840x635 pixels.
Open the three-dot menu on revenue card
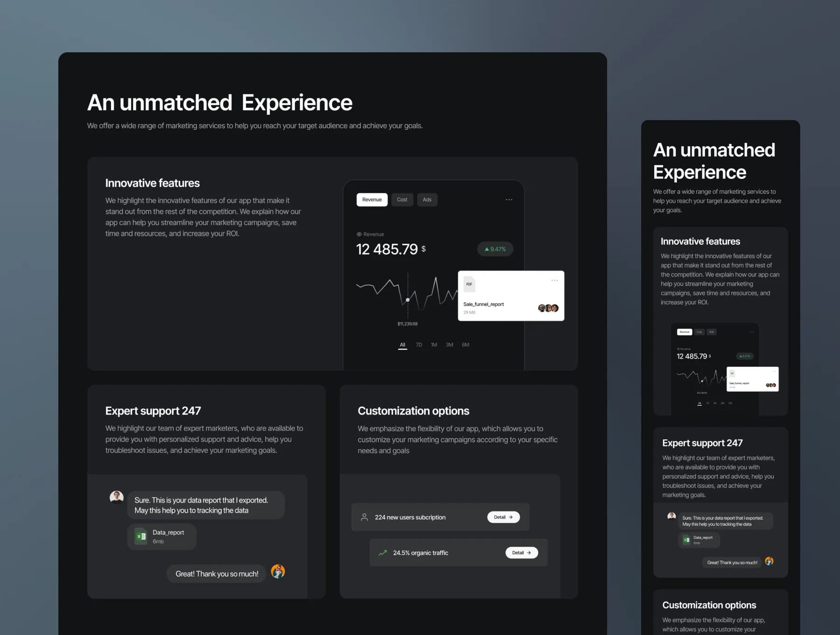point(509,200)
